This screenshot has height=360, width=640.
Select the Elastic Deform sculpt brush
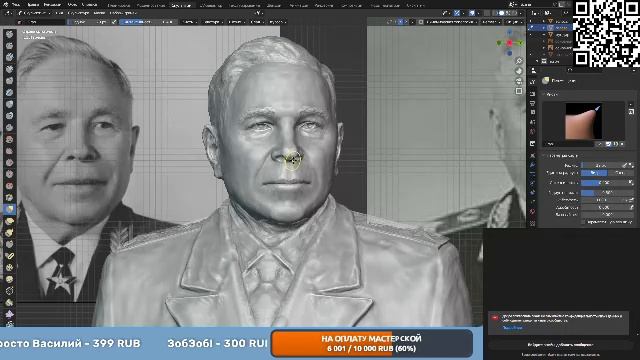point(10,221)
